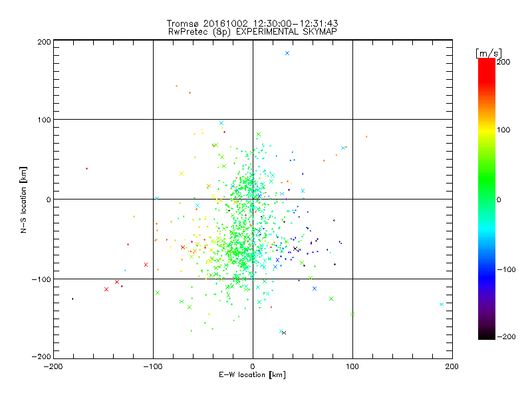Click the title line 'Tromsø 20161002 12:30:00-12:31:43'
Viewport: 532px width, 399px height.
click(252, 23)
